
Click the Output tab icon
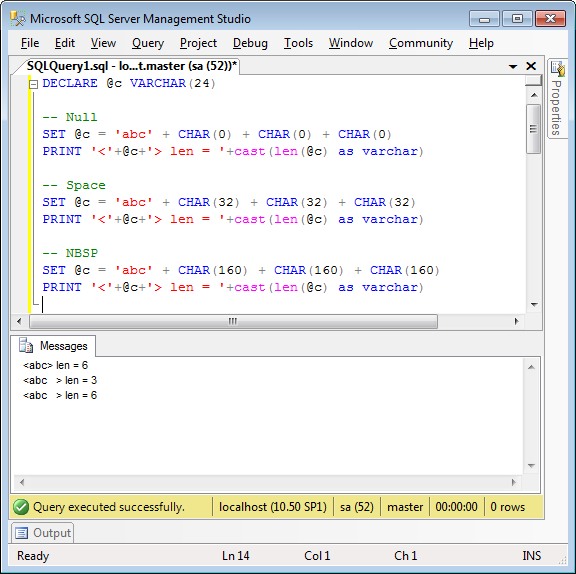[21, 533]
